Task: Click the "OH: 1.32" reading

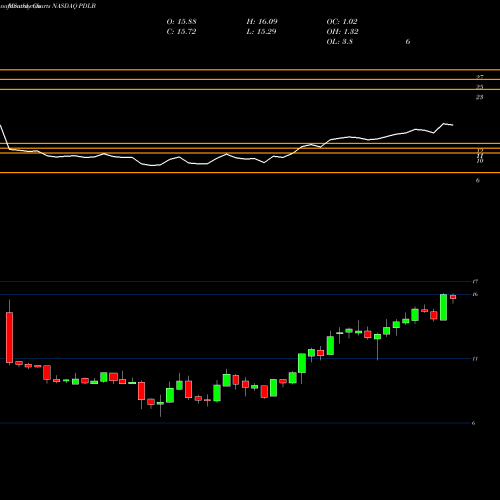Action: (342, 32)
